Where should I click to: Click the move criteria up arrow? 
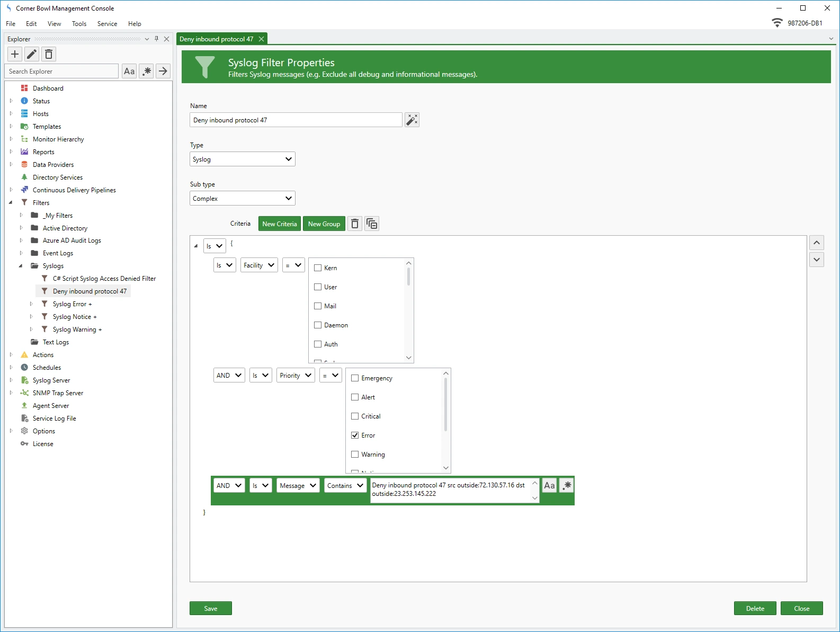816,243
